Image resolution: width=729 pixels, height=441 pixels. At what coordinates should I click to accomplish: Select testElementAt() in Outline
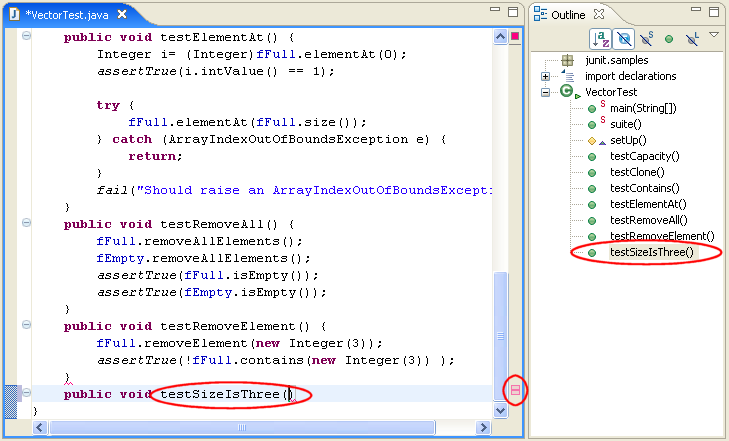click(648, 204)
